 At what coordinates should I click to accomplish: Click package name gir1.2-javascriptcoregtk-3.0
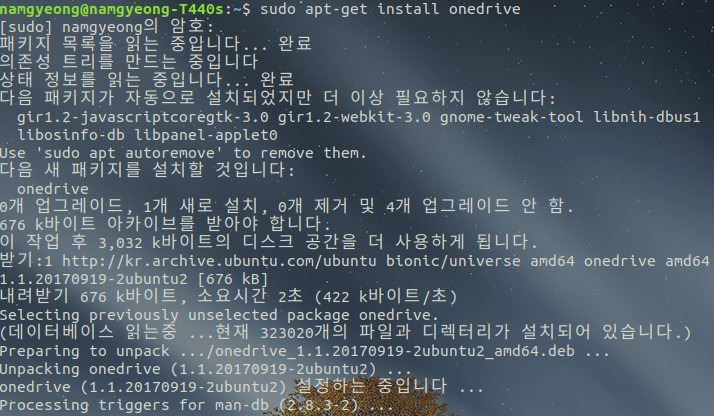pyautogui.click(x=143, y=117)
